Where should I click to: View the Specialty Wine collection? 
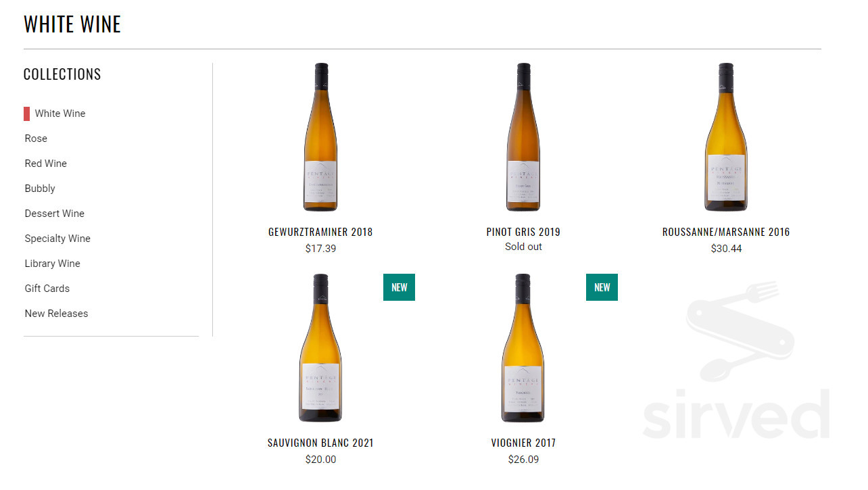pos(57,239)
